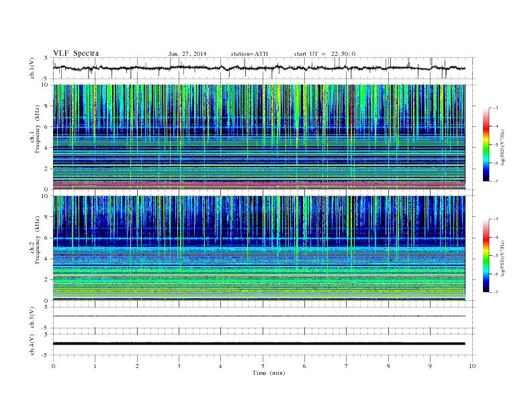Click the "ch.1(V)" axis label
This screenshot has width=532, height=411.
coord(32,68)
